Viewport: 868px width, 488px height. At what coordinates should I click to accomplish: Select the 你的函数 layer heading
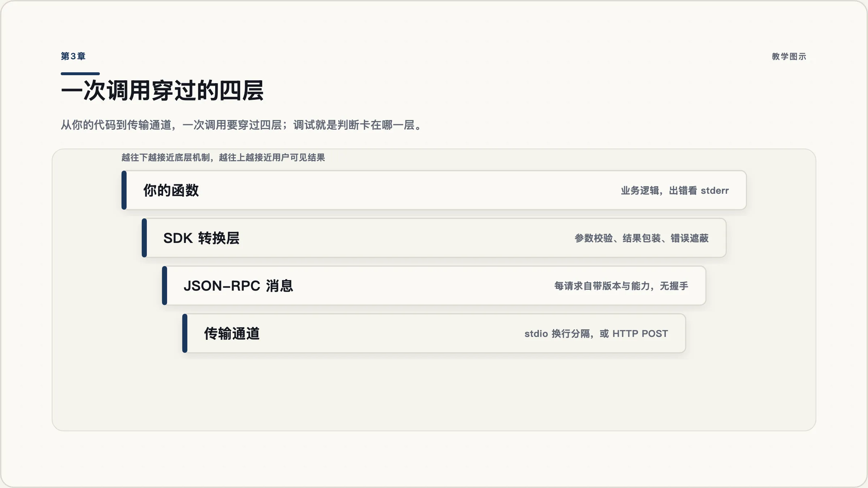[x=171, y=191]
